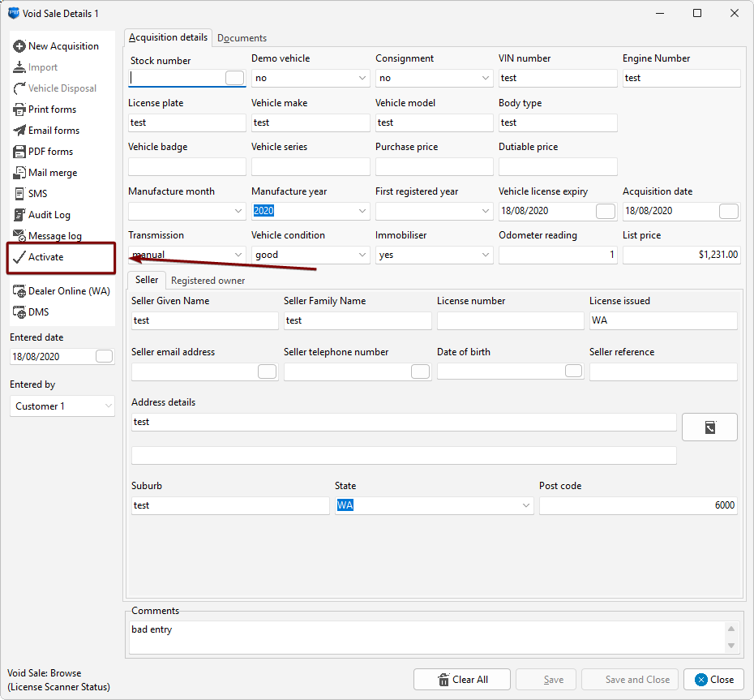
Task: Click the Clear All button
Action: 462,680
